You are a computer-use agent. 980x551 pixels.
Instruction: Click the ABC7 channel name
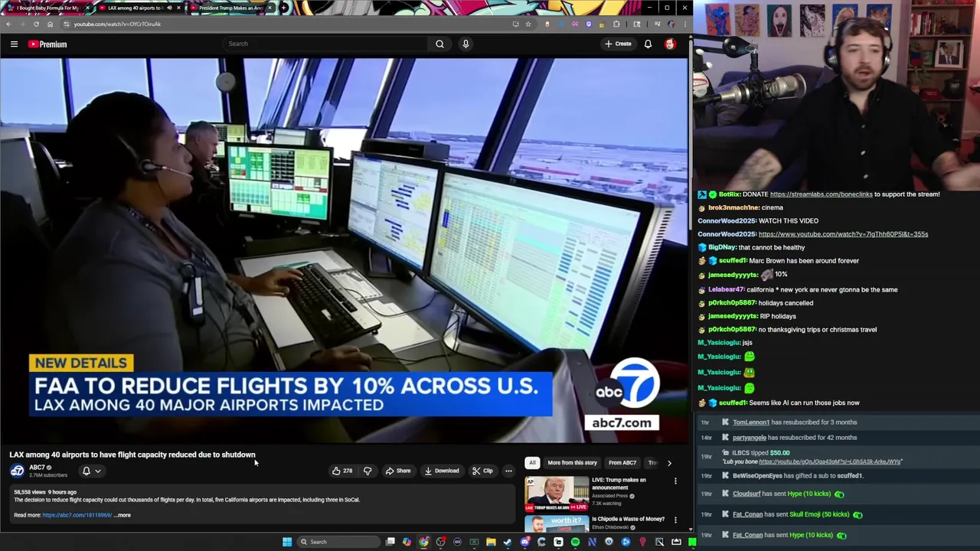(37, 468)
